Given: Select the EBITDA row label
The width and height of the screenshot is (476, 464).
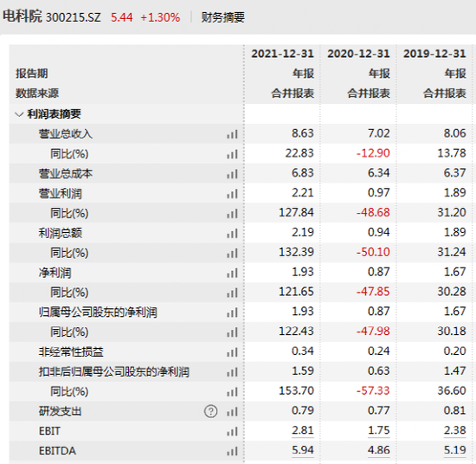Looking at the screenshot, I should [x=57, y=451].
